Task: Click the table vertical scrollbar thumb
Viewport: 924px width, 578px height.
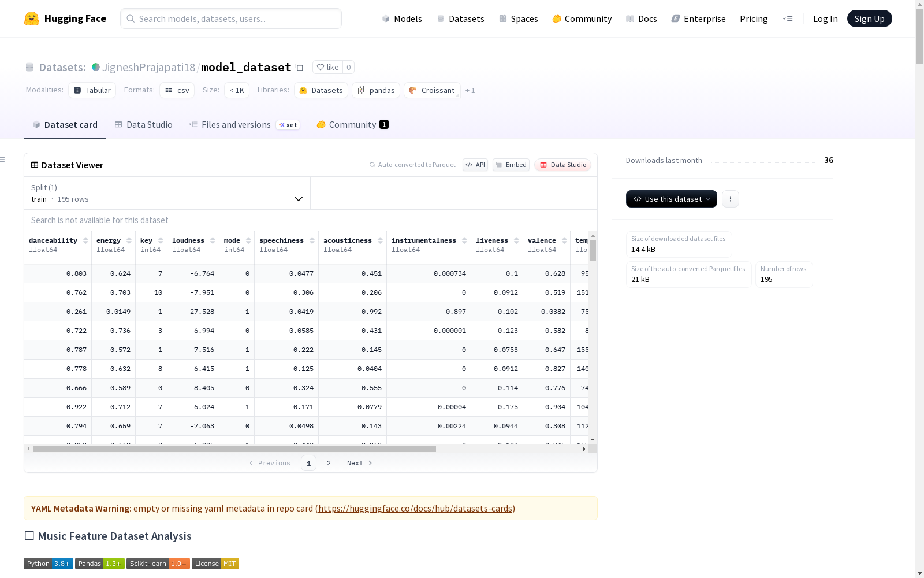Action: (593, 251)
